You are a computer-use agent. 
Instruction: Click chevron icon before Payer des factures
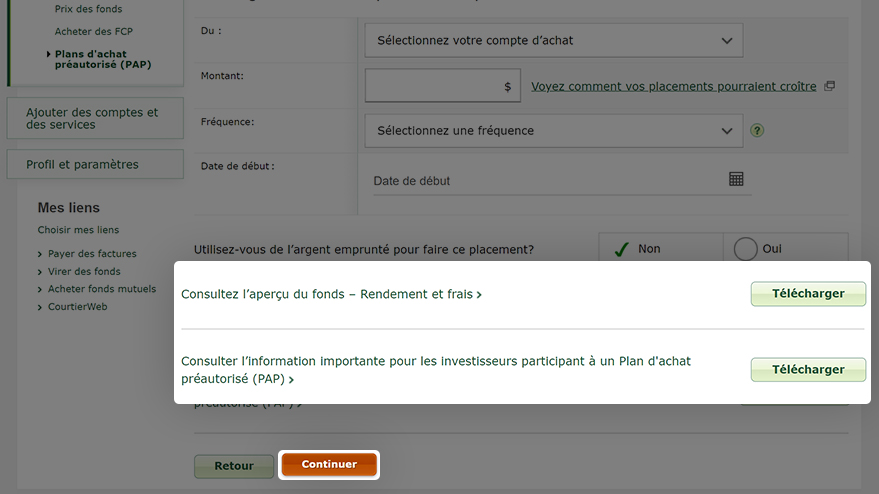pyautogui.click(x=40, y=255)
